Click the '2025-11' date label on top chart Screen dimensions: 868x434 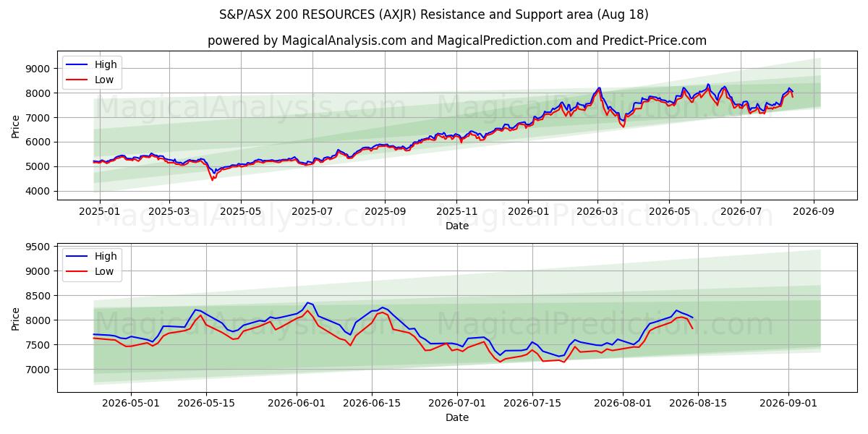coord(456,211)
